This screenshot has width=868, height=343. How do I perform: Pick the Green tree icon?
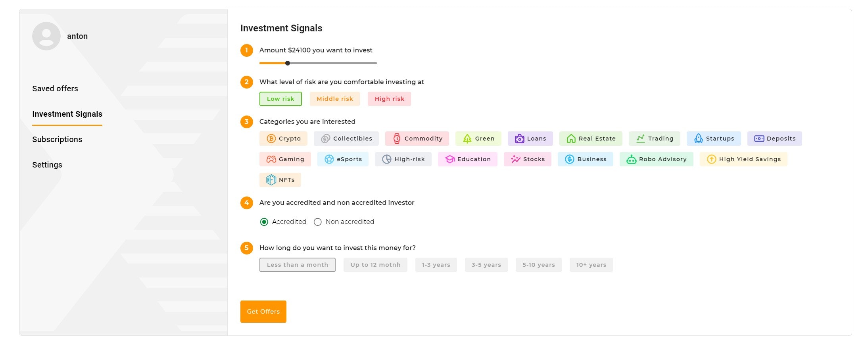[x=467, y=139]
